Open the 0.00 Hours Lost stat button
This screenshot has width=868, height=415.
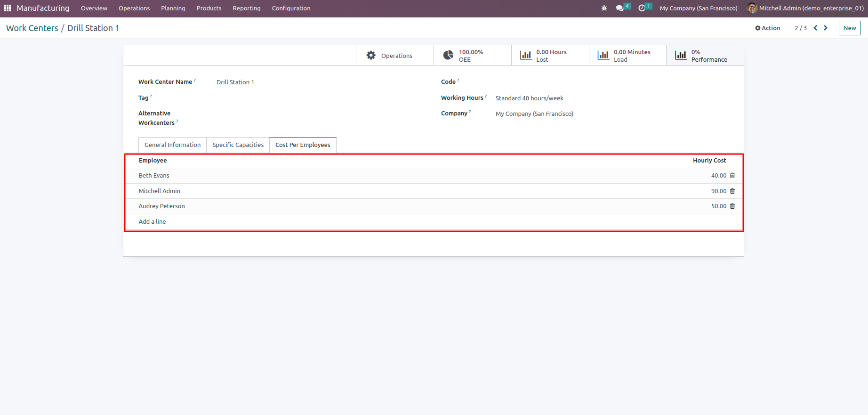(x=550, y=56)
